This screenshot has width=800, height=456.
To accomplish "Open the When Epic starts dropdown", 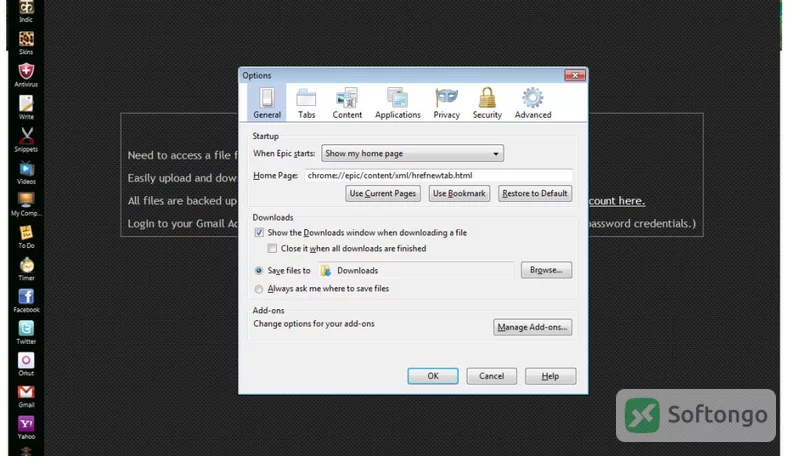I will (412, 153).
